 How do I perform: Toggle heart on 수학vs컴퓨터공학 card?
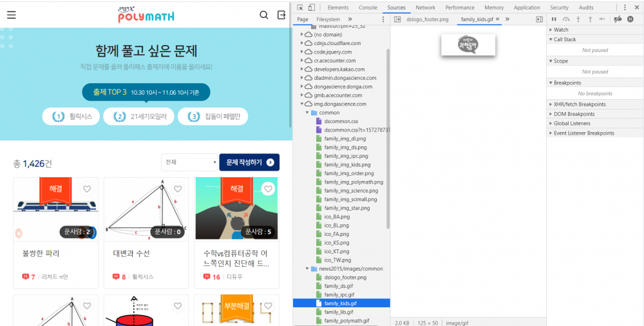268,189
